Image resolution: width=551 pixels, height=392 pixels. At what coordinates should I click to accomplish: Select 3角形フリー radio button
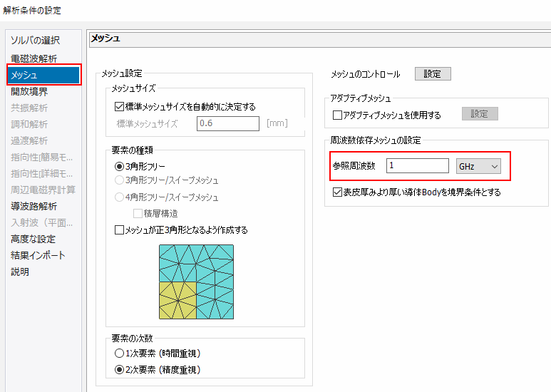click(119, 165)
